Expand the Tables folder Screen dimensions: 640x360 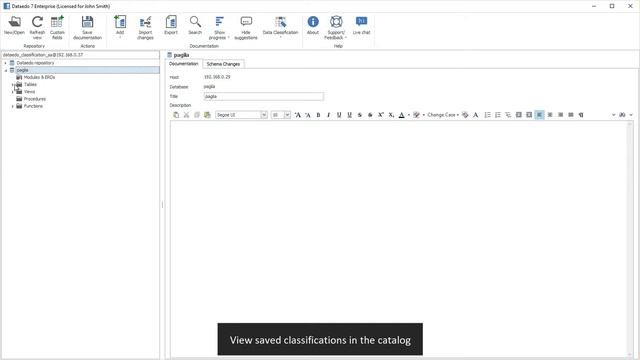(13, 85)
